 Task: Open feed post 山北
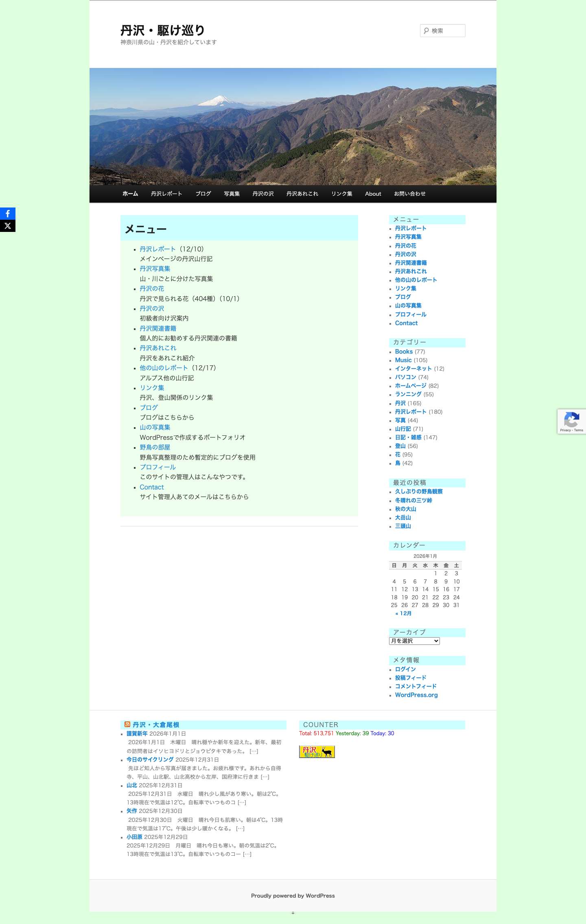(132, 785)
